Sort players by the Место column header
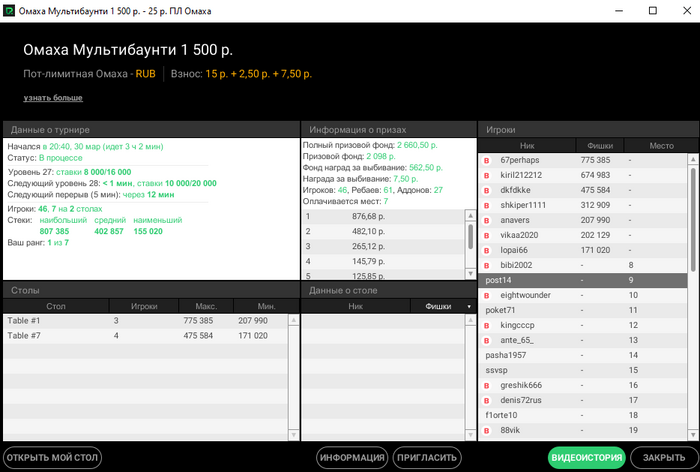This screenshot has width=700, height=472. (x=661, y=146)
